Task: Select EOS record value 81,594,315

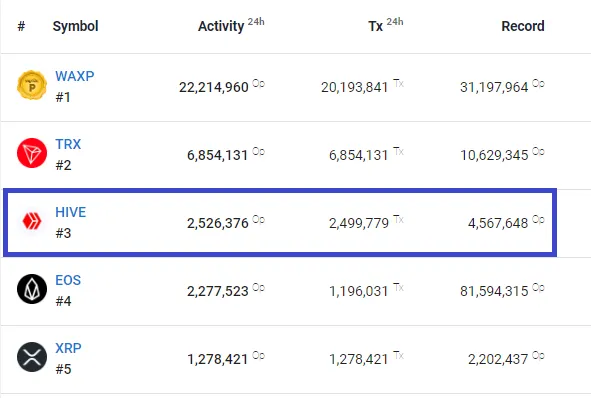Action: coord(494,291)
